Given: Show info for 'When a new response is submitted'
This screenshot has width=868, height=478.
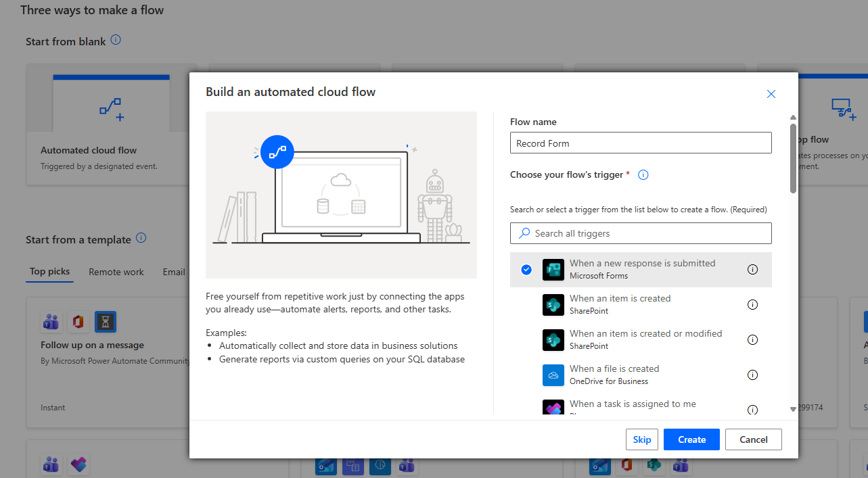Looking at the screenshot, I should [x=752, y=270].
